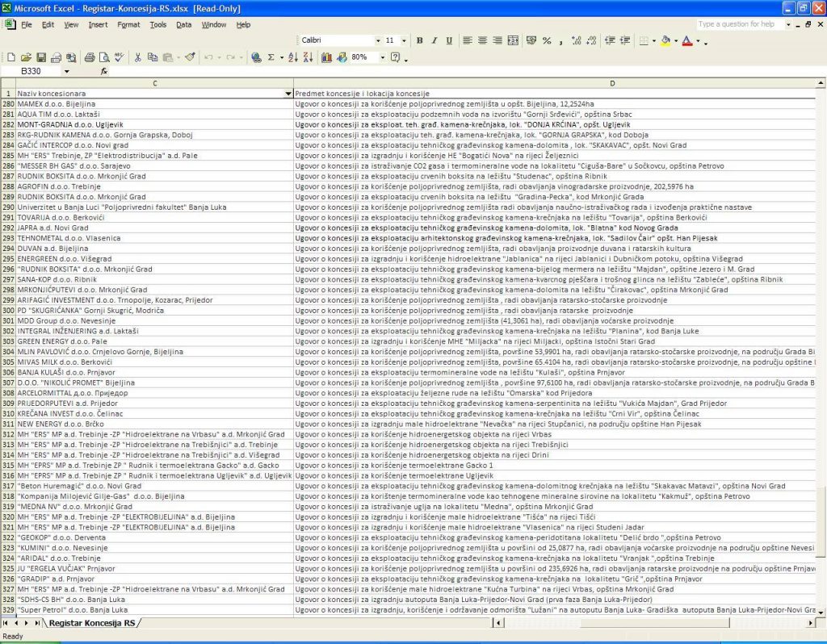827x644 pixels.
Task: Click the Print icon
Action: point(90,57)
